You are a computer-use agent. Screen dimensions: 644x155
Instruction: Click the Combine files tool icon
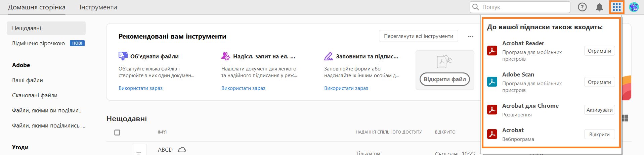[x=123, y=56]
